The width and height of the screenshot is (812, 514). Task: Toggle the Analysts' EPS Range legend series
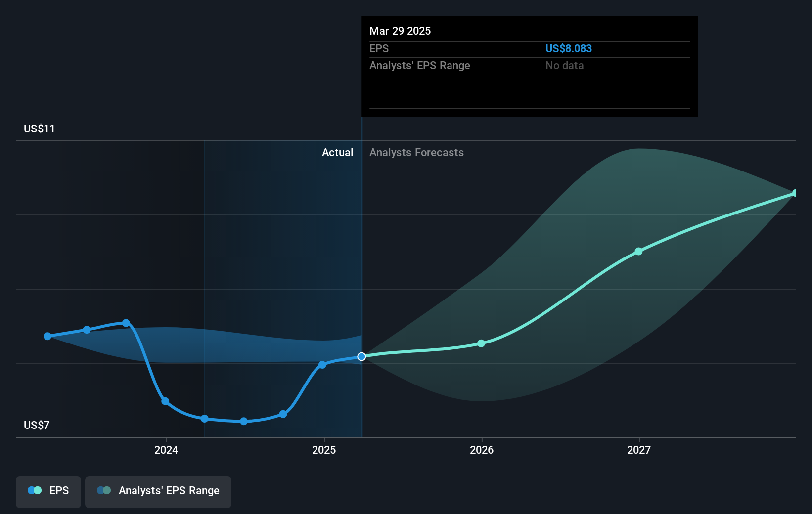tap(158, 492)
